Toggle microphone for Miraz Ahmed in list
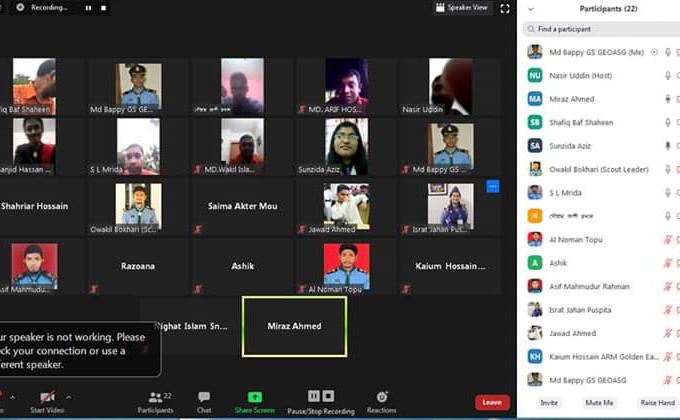This screenshot has height=420, width=680. coord(667,99)
